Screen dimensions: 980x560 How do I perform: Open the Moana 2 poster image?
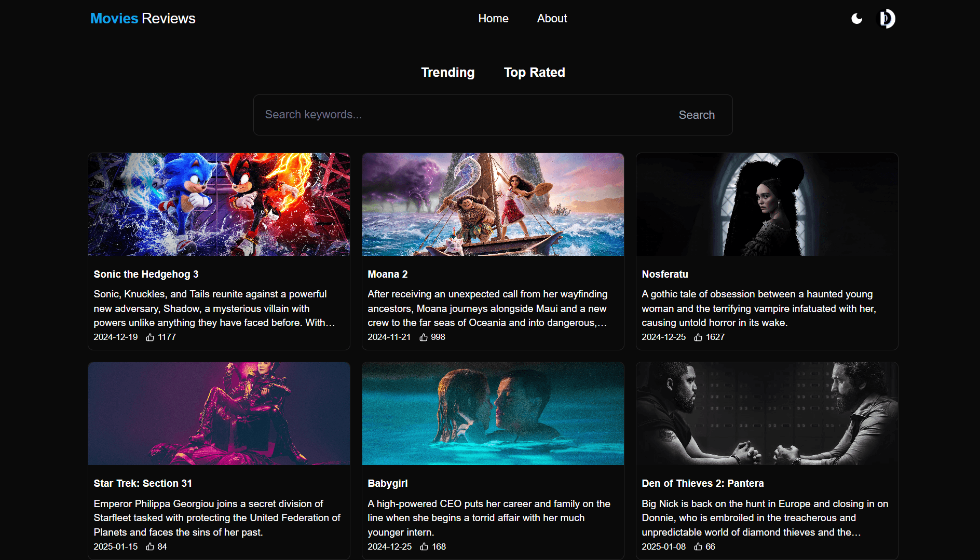[x=493, y=204]
